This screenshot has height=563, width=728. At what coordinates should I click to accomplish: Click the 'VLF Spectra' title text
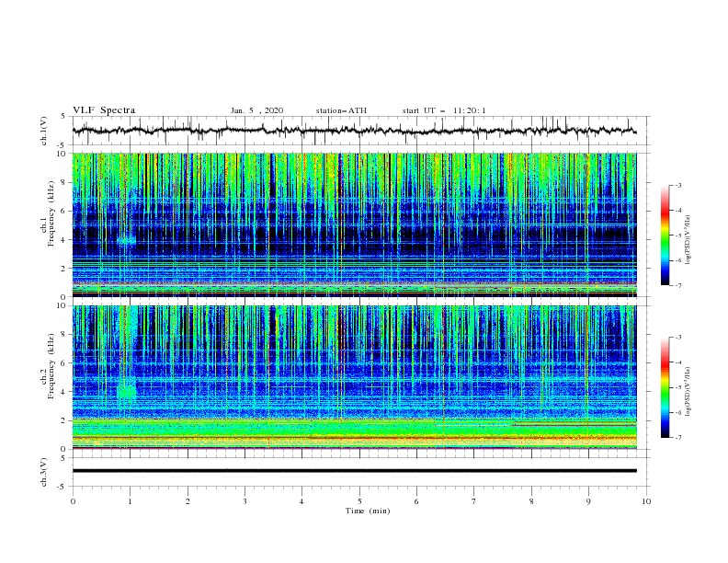click(104, 110)
